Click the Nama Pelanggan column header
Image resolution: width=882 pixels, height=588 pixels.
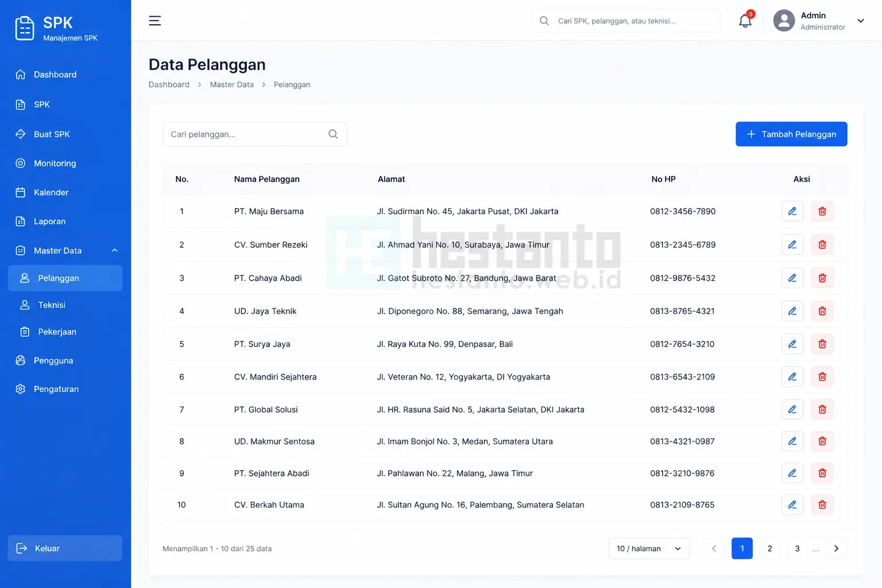(x=267, y=179)
